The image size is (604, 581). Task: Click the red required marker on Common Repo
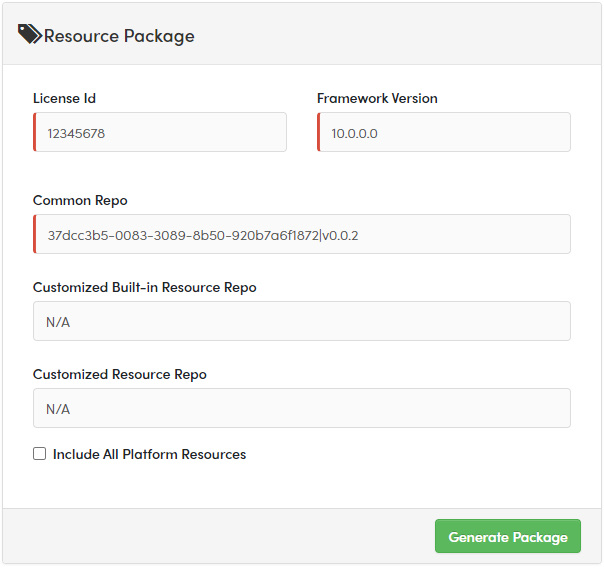(x=35, y=234)
